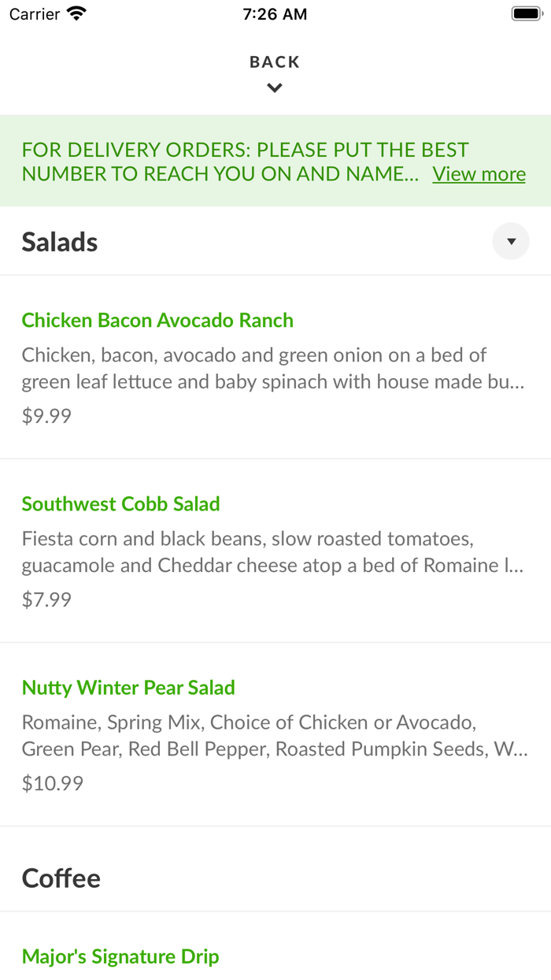Tap the Salads section heading
Screen dimensions: 551x980
tap(59, 242)
